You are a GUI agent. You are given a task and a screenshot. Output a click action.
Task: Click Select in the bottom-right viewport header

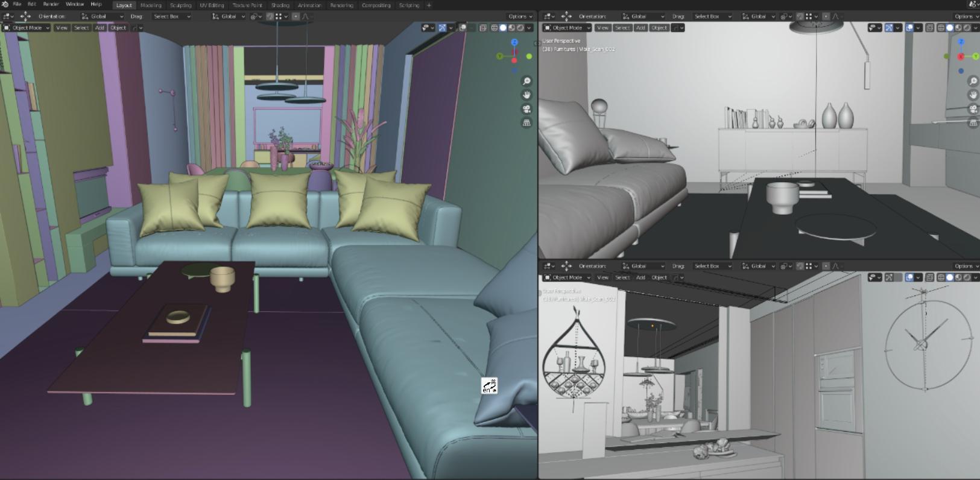622,277
